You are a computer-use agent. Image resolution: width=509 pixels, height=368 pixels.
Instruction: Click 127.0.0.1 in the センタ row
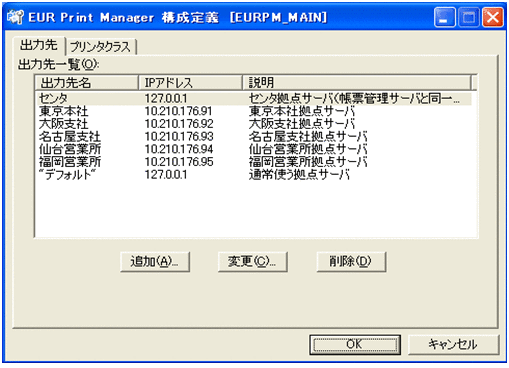click(166, 98)
